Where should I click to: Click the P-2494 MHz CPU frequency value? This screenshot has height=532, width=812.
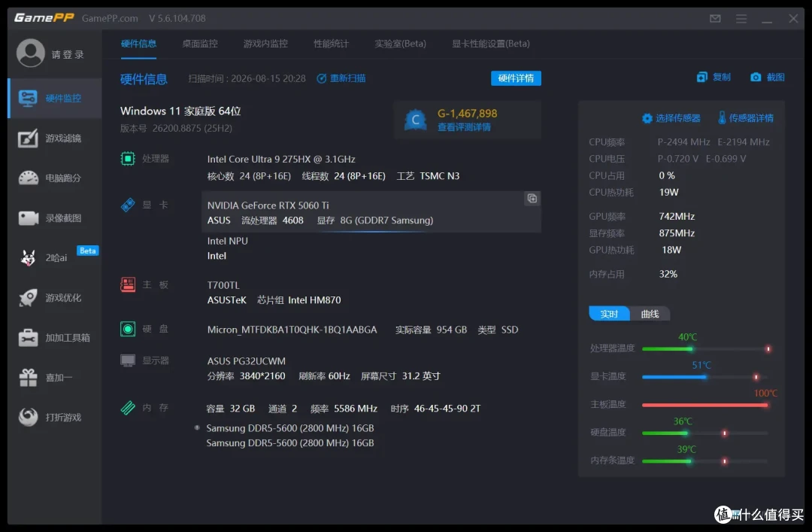click(x=683, y=142)
